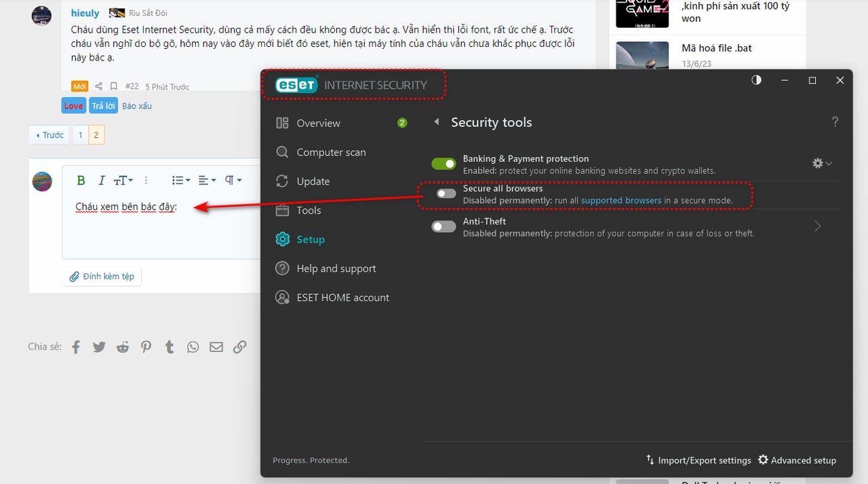Image resolution: width=868 pixels, height=484 pixels.
Task: Enable the Secure all browsers switch
Action: (446, 193)
